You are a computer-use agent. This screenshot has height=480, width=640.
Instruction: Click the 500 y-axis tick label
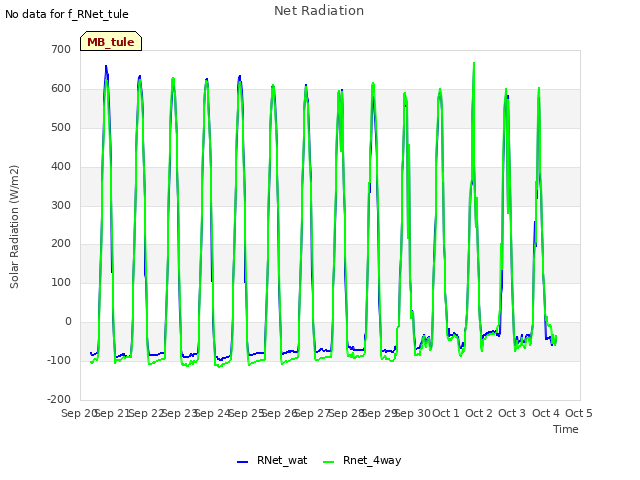pos(61,127)
